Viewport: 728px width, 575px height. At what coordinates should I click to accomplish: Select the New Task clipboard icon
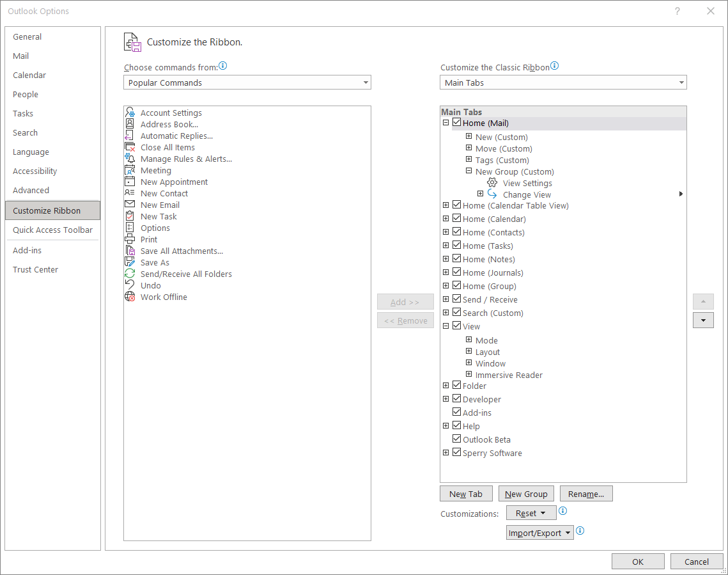click(x=130, y=216)
